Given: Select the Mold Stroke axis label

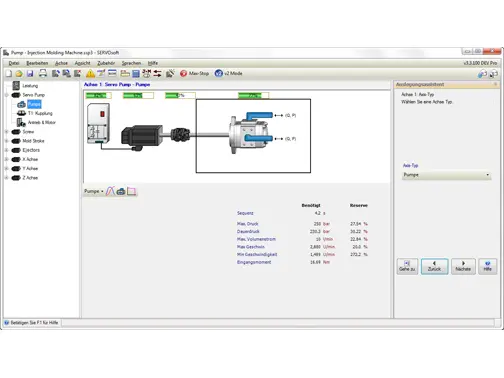Looking at the screenshot, I should [33, 141].
